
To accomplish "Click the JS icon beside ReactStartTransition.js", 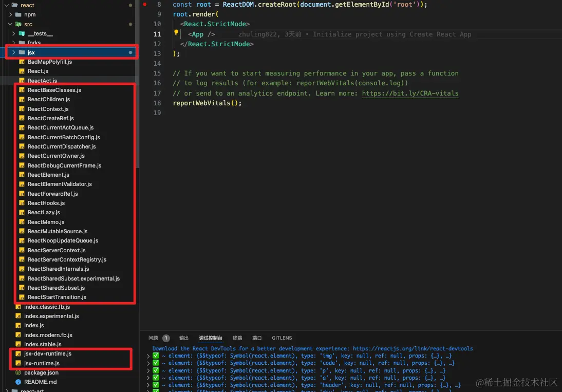I will (x=22, y=297).
